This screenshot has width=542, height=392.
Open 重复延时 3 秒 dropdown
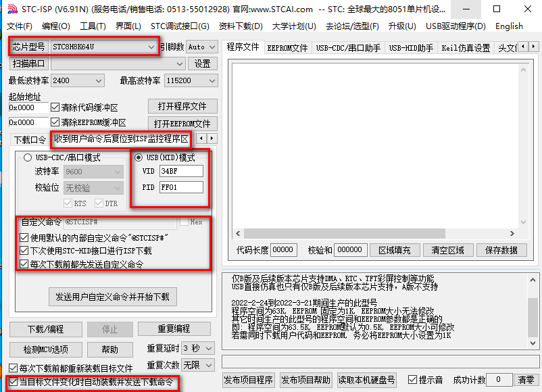click(x=198, y=349)
